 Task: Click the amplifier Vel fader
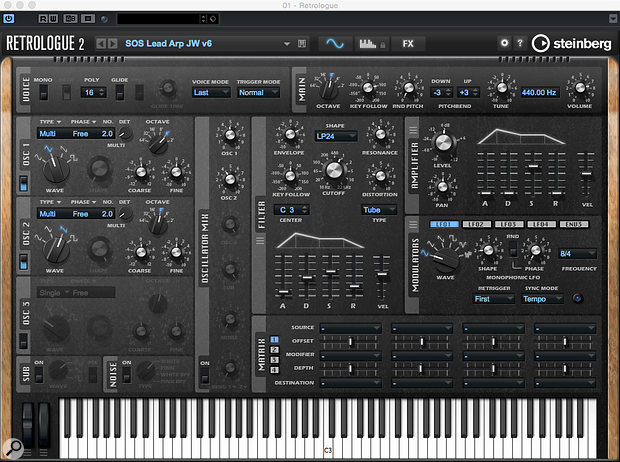click(586, 173)
